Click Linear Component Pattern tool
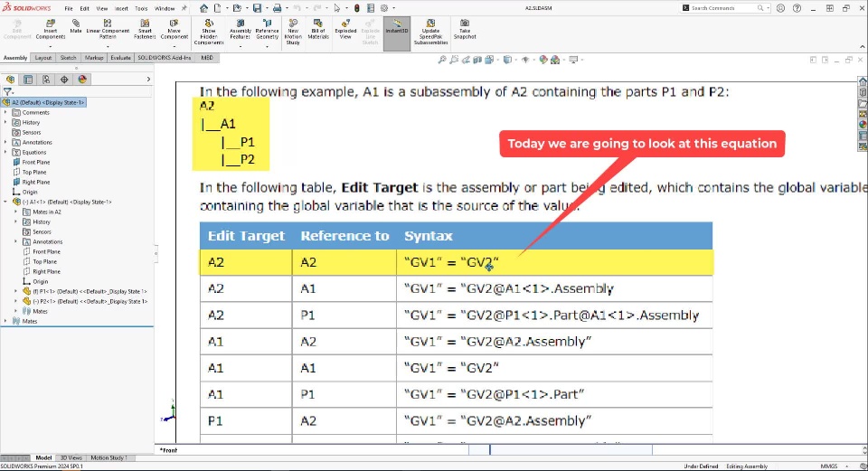The height and width of the screenshot is (471, 868). pos(108,29)
